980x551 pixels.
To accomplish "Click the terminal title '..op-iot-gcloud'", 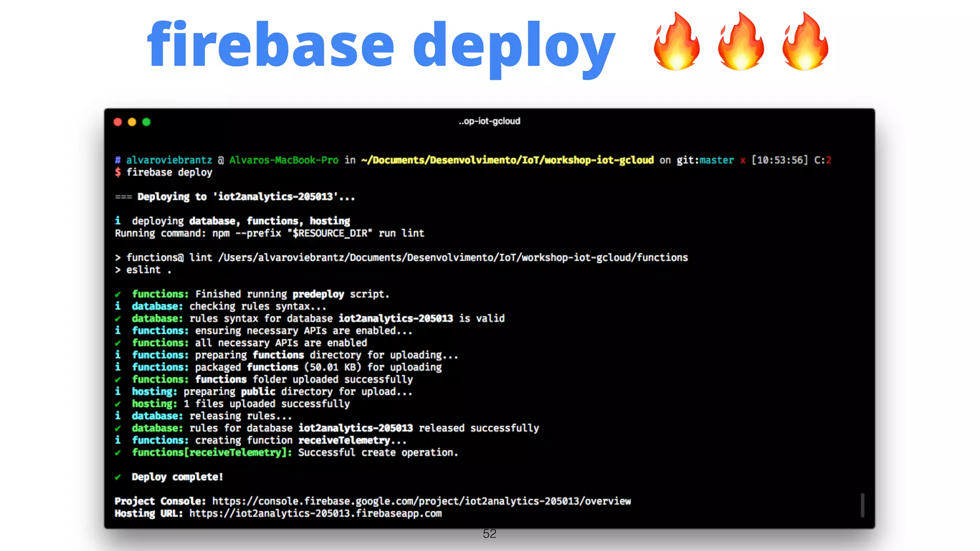I will [x=490, y=121].
